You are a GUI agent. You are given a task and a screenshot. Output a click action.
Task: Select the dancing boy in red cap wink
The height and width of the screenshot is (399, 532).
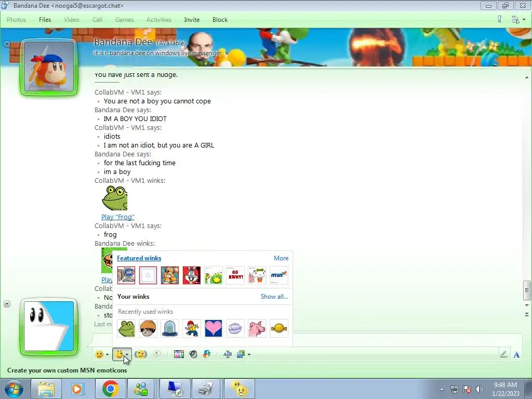tap(191, 328)
